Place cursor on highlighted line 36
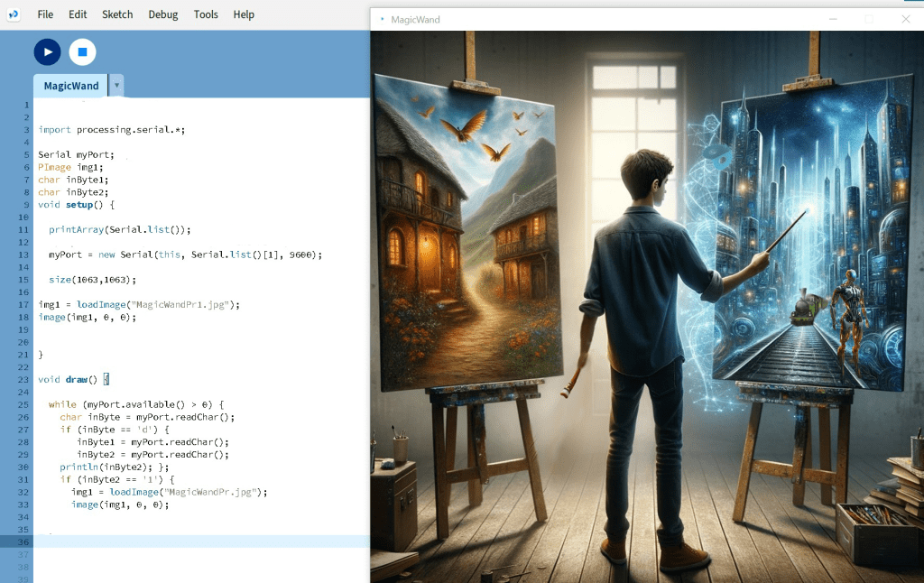The height and width of the screenshot is (583, 924). click(x=199, y=541)
